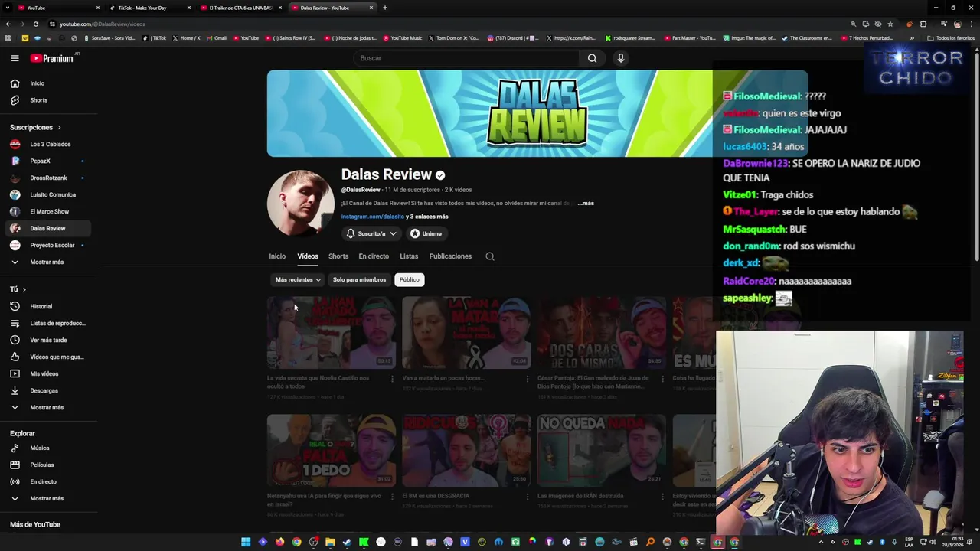Open Todos los favoritos folder
Image resolution: width=980 pixels, height=551 pixels.
[952, 37]
